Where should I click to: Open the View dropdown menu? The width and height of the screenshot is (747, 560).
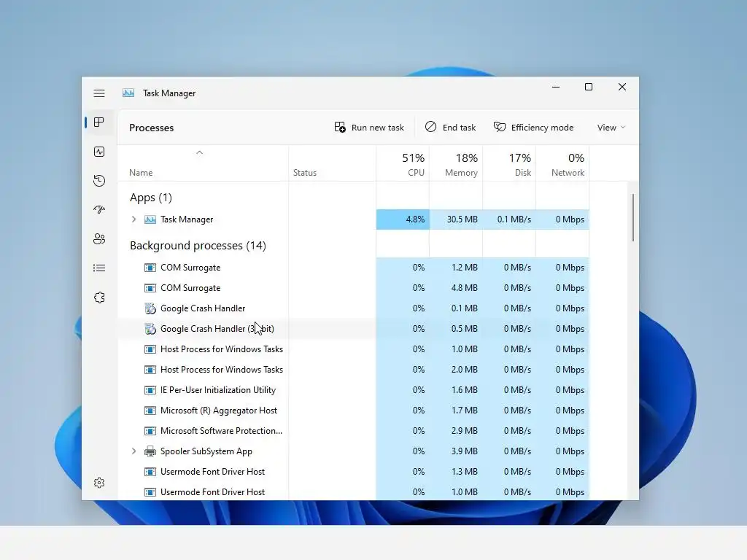tap(611, 127)
